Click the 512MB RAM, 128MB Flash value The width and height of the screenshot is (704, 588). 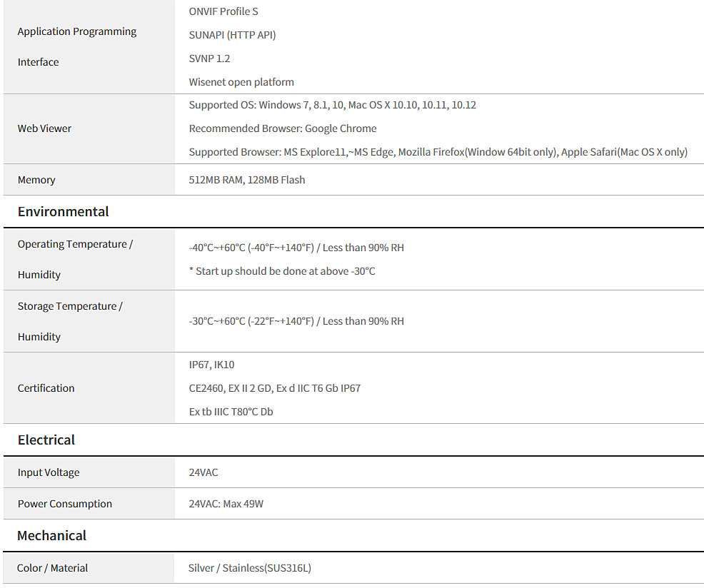[x=247, y=180]
